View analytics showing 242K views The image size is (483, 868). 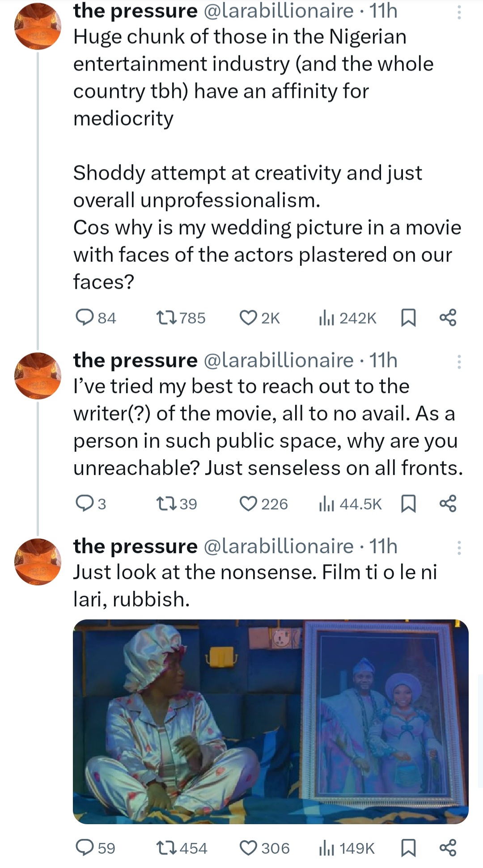[x=326, y=318]
